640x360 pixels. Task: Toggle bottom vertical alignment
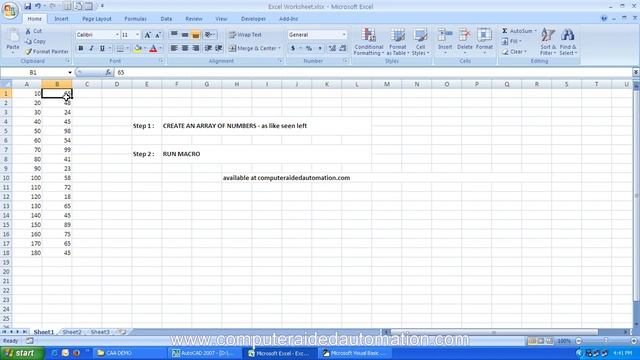pos(196,35)
